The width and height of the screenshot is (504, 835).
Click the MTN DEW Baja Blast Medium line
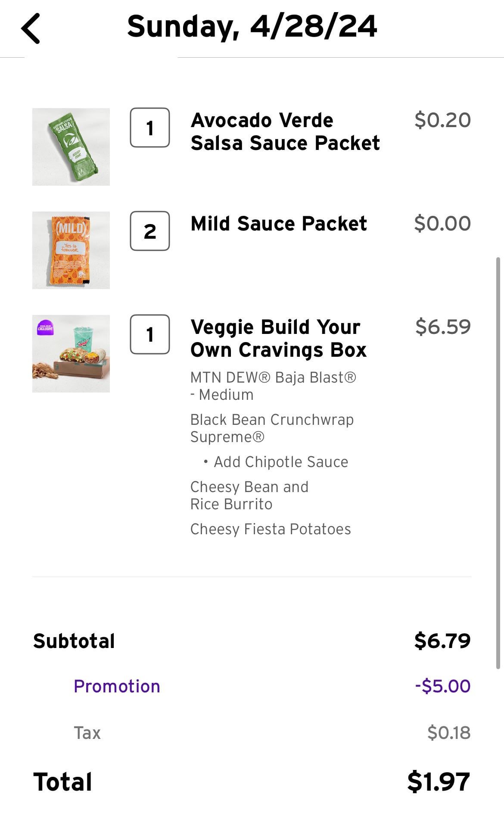[x=273, y=386]
